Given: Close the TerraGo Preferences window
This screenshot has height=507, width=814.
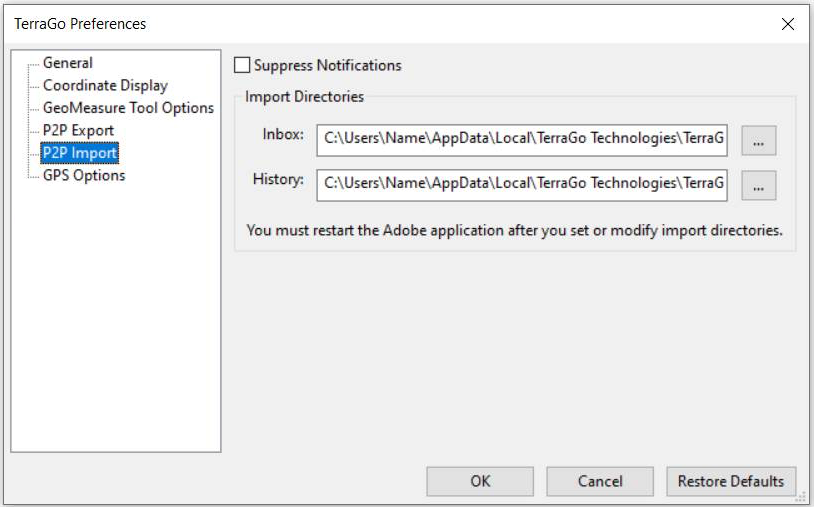Looking at the screenshot, I should pyautogui.click(x=788, y=24).
